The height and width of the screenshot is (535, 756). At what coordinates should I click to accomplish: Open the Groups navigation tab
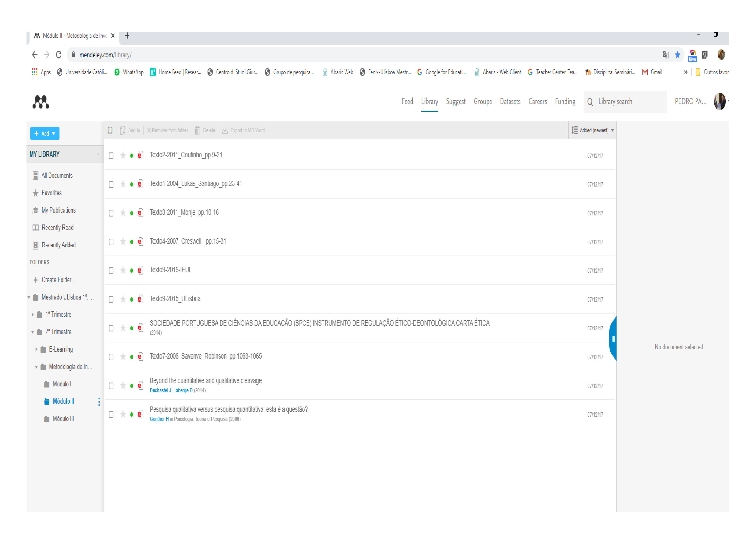coord(482,102)
